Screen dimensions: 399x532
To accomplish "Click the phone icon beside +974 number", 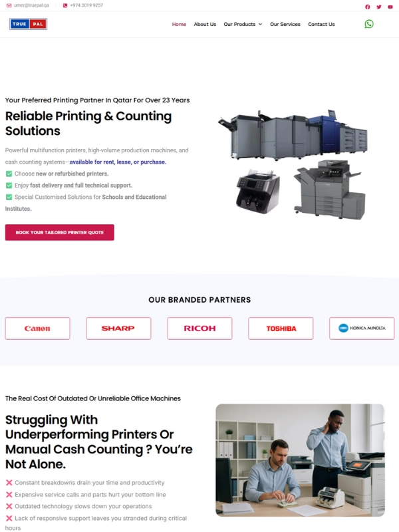I will click(65, 5).
